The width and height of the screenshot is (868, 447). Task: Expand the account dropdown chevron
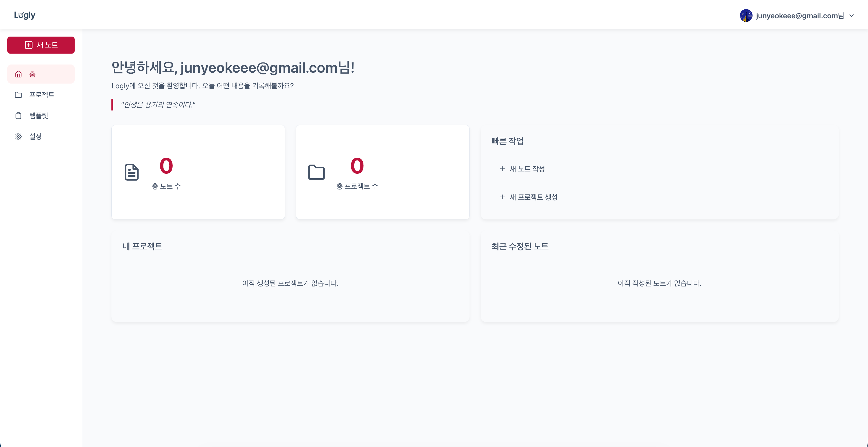tap(852, 15)
